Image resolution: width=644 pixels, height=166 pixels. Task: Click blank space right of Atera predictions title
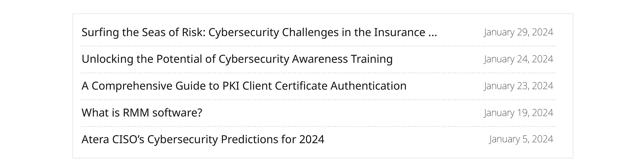(x=399, y=140)
